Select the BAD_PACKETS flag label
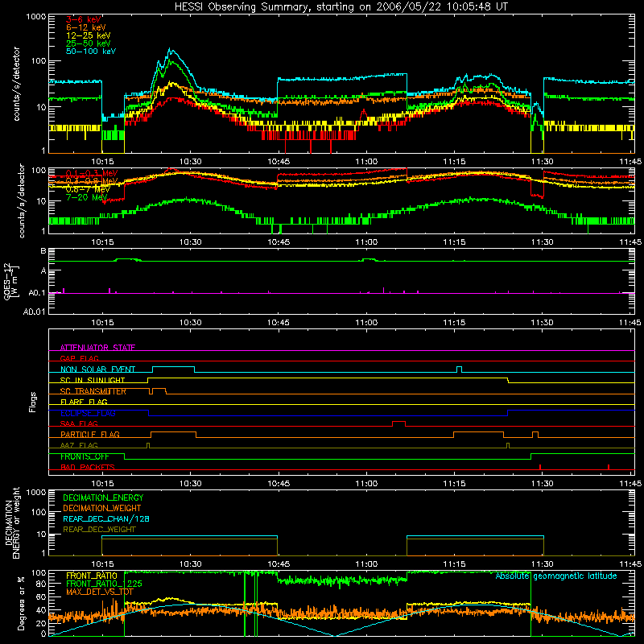The height and width of the screenshot is (644, 644). coord(88,467)
